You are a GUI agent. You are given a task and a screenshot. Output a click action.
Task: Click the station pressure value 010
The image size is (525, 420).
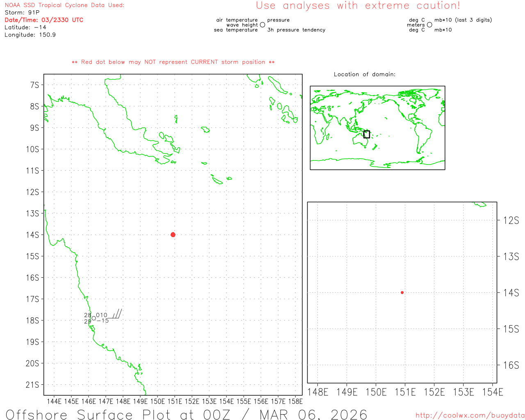click(102, 315)
